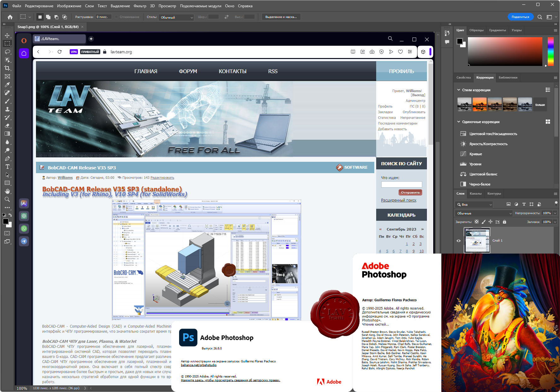Open the Заливка value dropdown arrow
The width and height of the screenshot is (560, 392).
click(555, 222)
